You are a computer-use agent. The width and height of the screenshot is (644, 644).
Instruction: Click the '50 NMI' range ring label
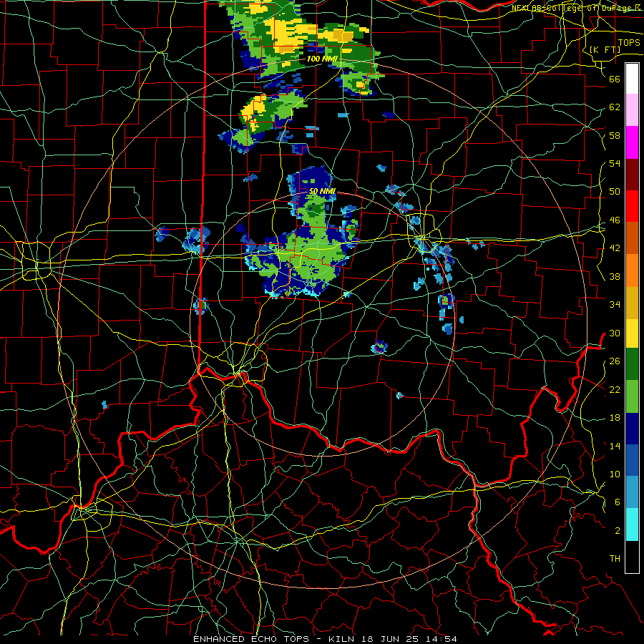[x=323, y=191]
